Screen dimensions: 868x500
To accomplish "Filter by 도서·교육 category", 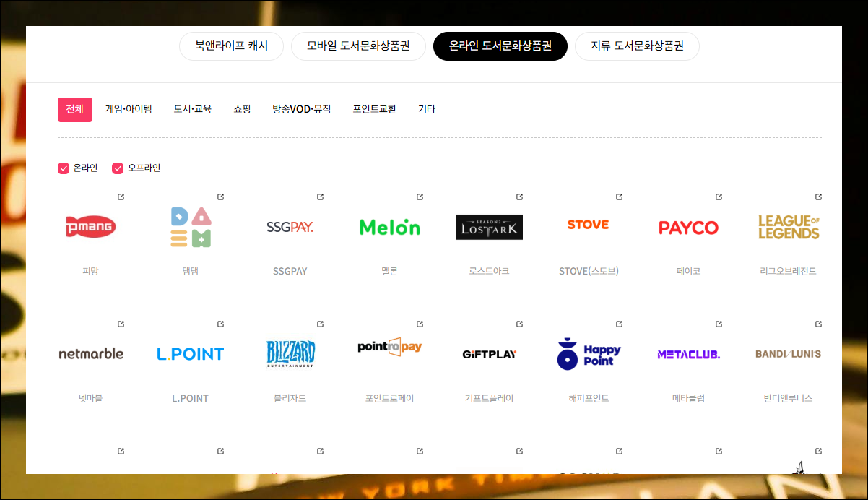I will 193,110.
